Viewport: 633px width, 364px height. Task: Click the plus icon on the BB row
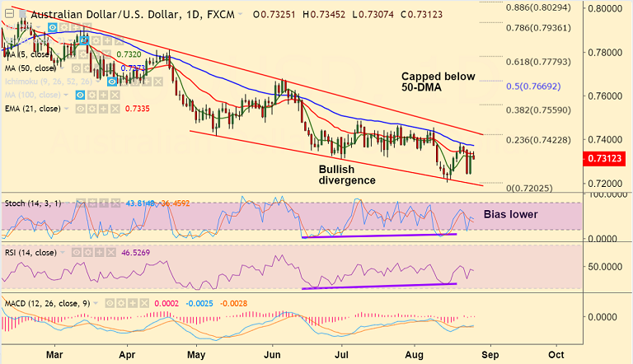(x=107, y=40)
